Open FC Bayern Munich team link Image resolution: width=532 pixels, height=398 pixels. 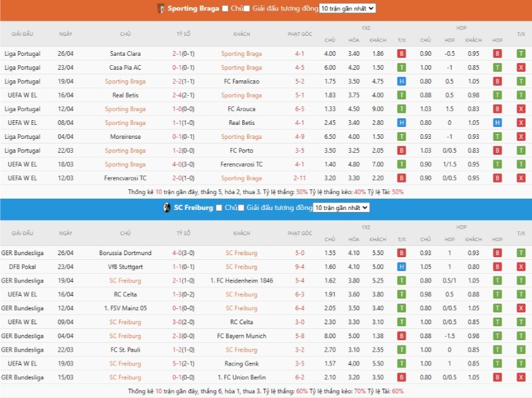coord(241,336)
